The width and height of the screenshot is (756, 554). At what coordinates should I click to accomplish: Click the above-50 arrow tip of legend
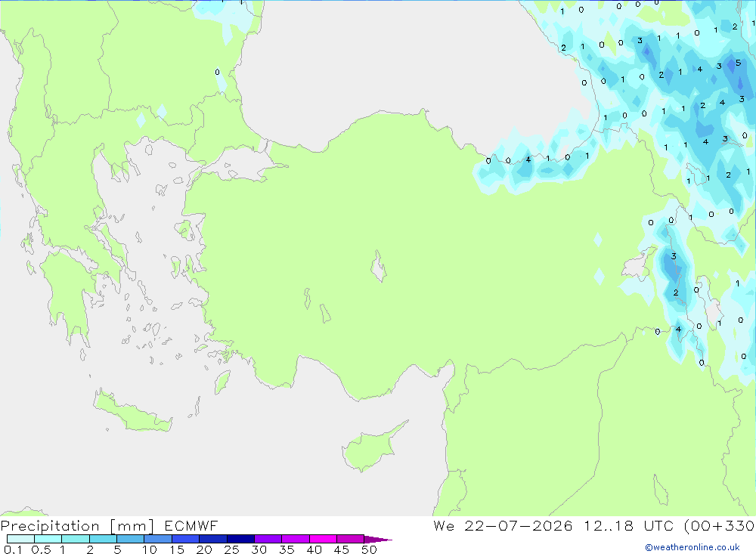(377, 540)
